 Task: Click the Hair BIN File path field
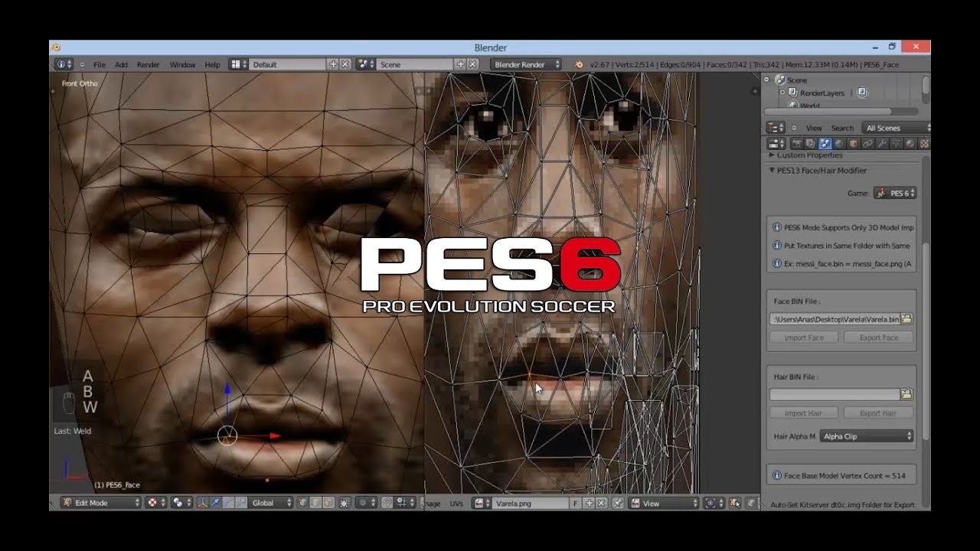coord(835,395)
